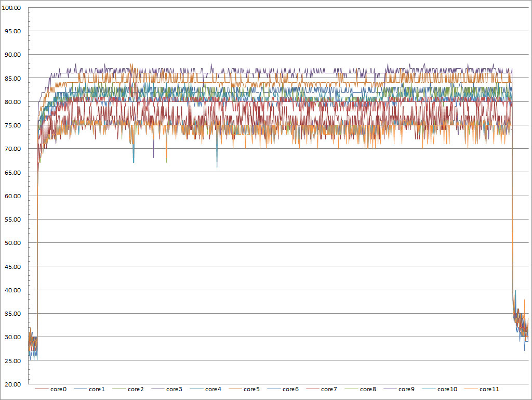The image size is (532, 400).
Task: Click the core2 legend label
Action: pyautogui.click(x=136, y=389)
